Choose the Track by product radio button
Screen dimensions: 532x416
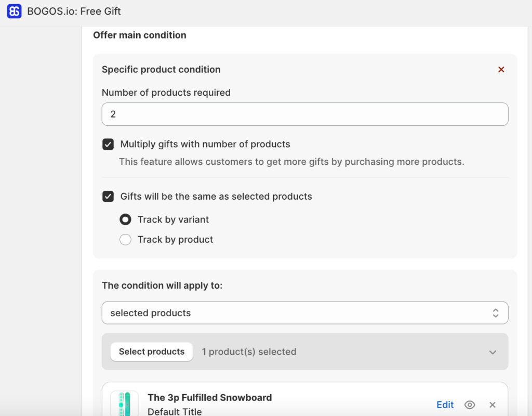125,240
